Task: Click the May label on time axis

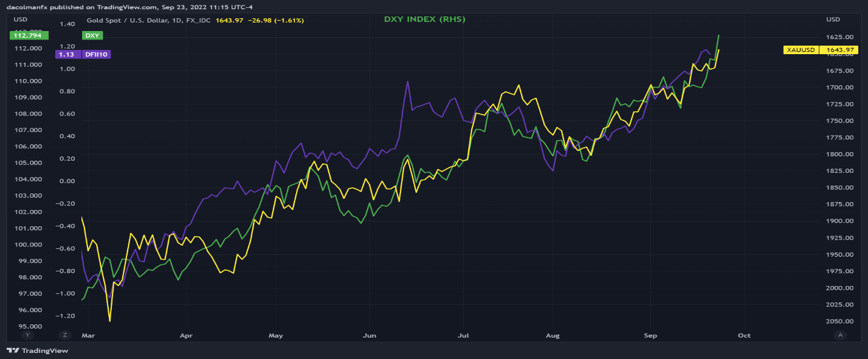Action: (x=275, y=335)
